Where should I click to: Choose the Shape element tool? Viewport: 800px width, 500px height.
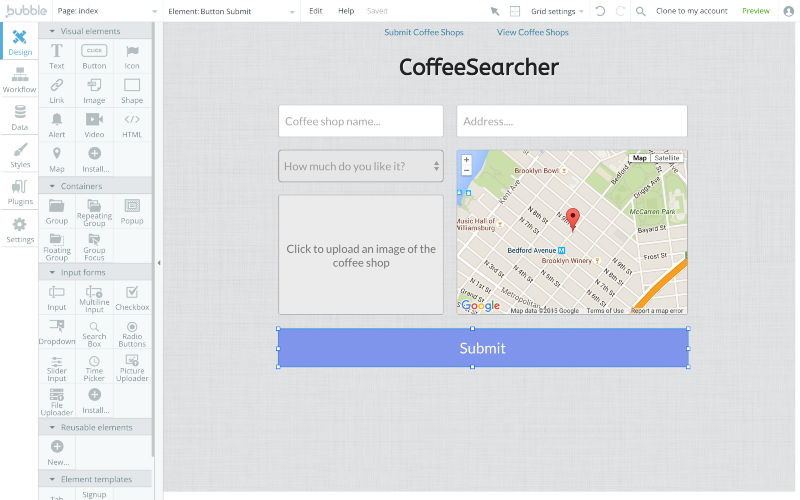point(132,91)
